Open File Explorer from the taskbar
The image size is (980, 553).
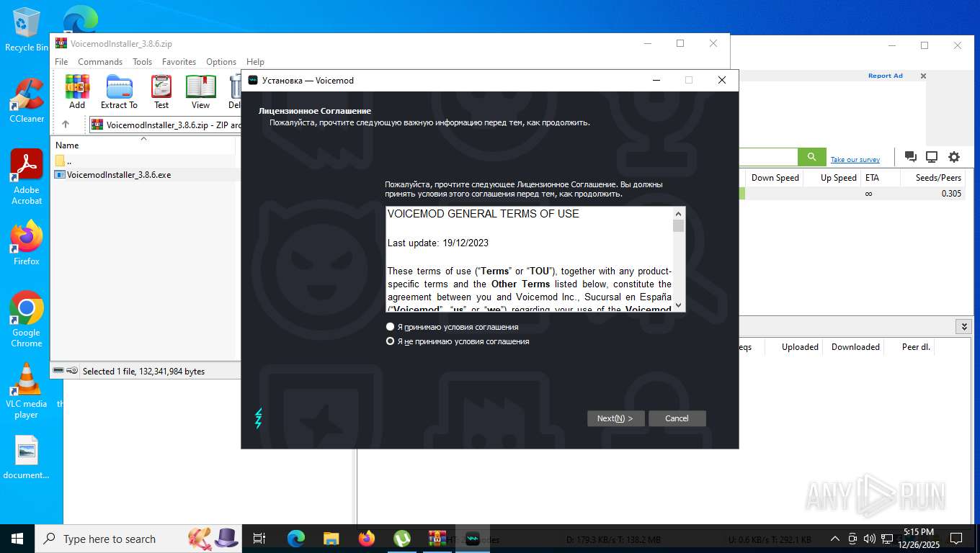[x=331, y=539]
